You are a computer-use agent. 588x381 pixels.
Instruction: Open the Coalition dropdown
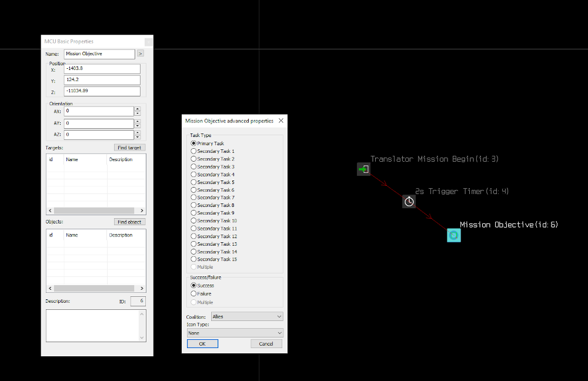pyautogui.click(x=246, y=316)
